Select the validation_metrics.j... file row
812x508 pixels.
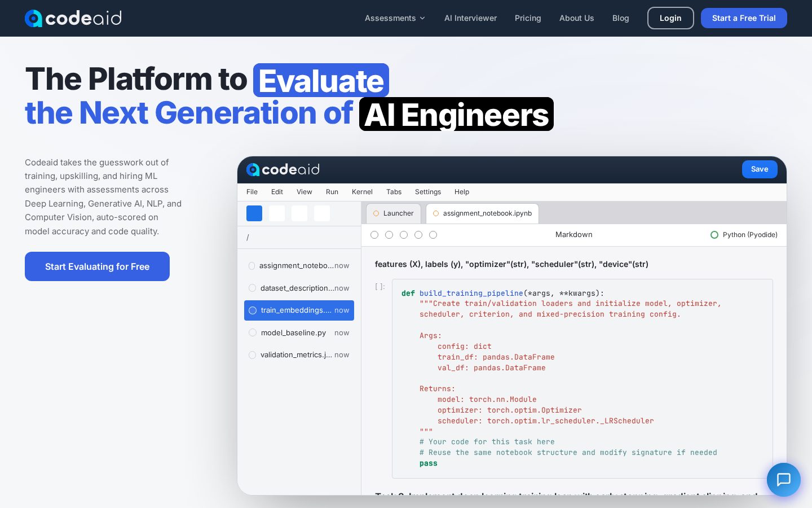click(299, 355)
